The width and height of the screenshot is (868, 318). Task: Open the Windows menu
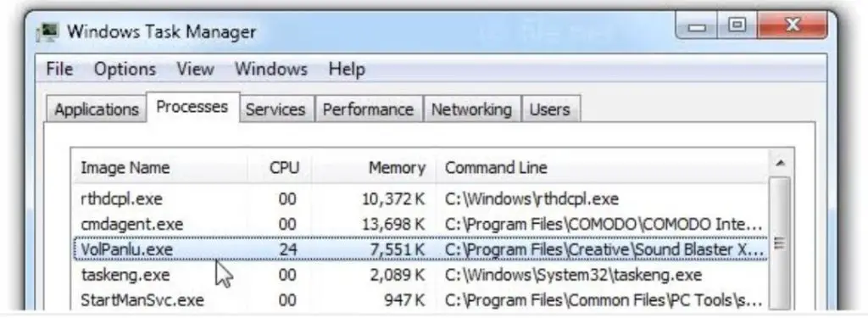point(270,70)
